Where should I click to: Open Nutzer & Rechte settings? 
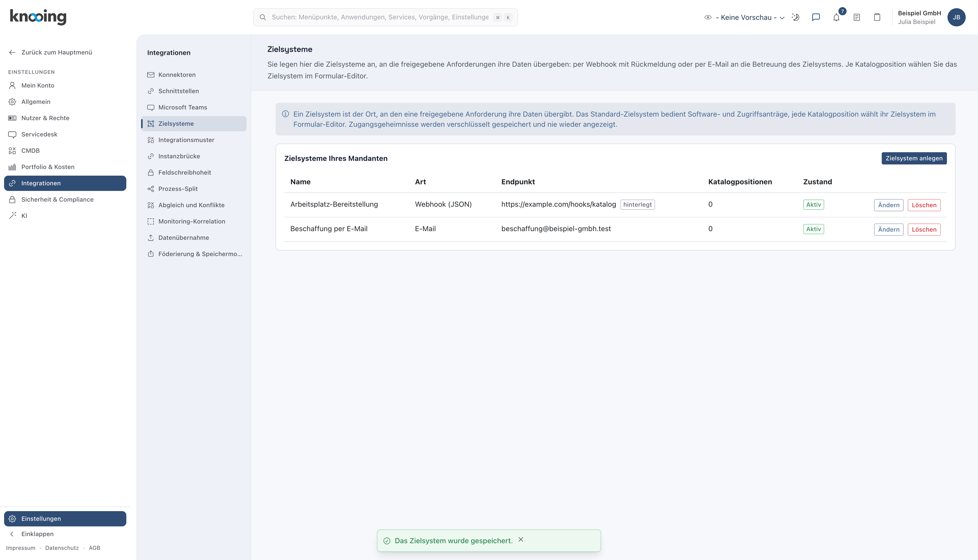(65, 118)
